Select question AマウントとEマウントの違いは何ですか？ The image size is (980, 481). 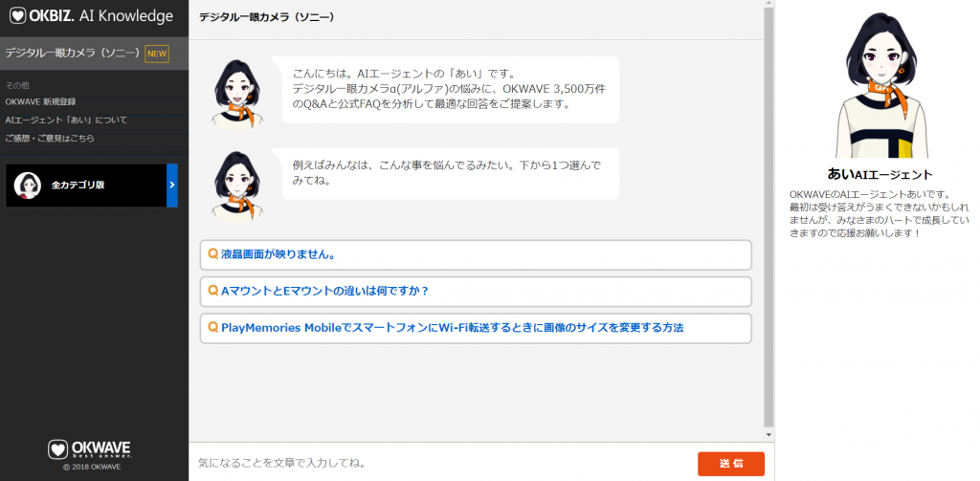476,292
